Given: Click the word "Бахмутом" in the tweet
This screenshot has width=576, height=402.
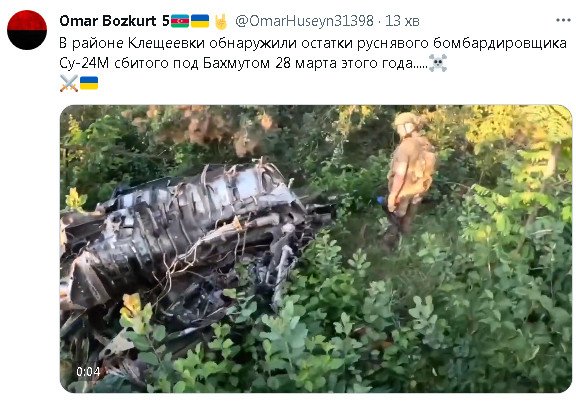Looking at the screenshot, I should [x=236, y=63].
